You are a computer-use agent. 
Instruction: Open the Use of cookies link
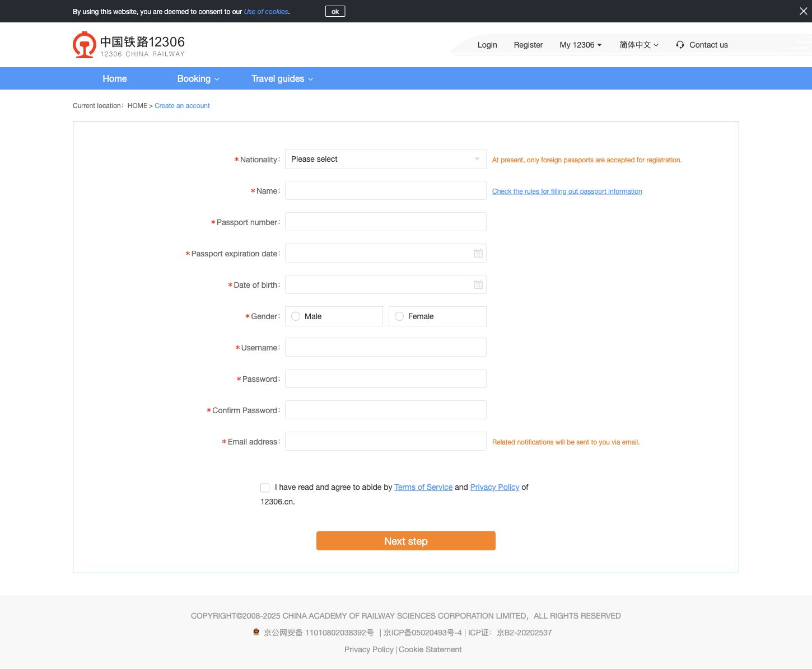(266, 12)
